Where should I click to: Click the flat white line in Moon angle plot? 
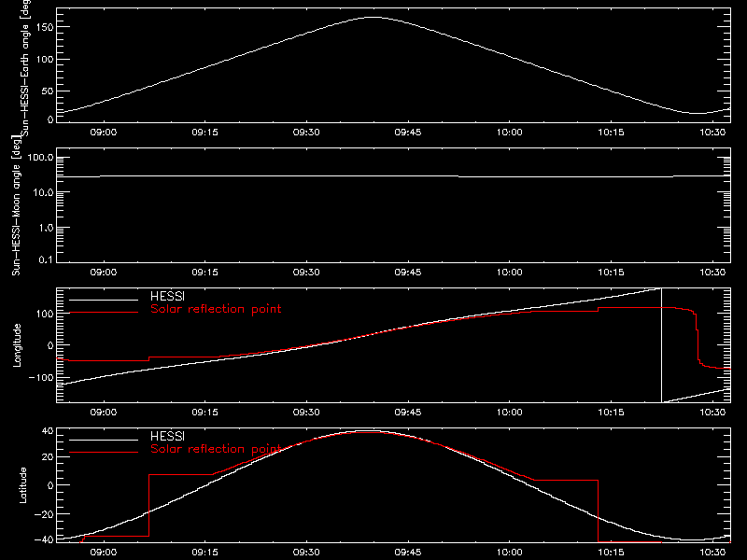(x=393, y=176)
